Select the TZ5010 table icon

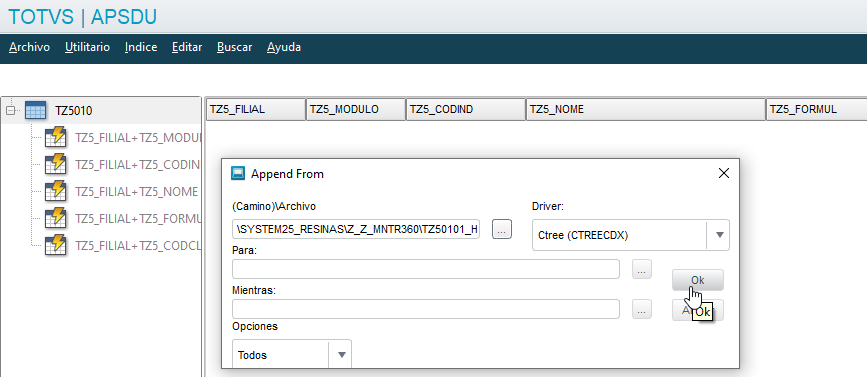point(35,111)
